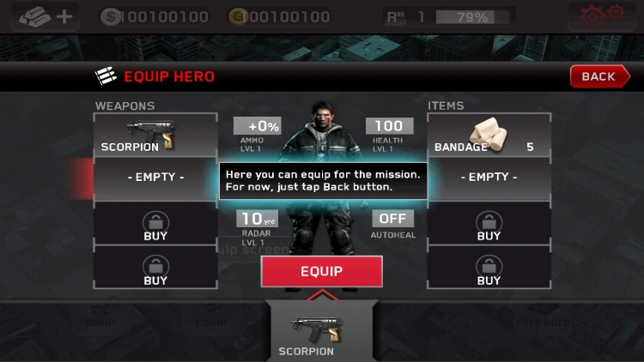The width and height of the screenshot is (644, 362).
Task: Open settings via red gears icon
Action: point(601,16)
